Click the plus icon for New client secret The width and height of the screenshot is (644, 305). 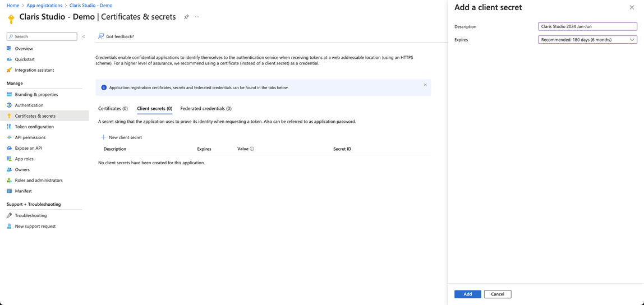point(103,137)
